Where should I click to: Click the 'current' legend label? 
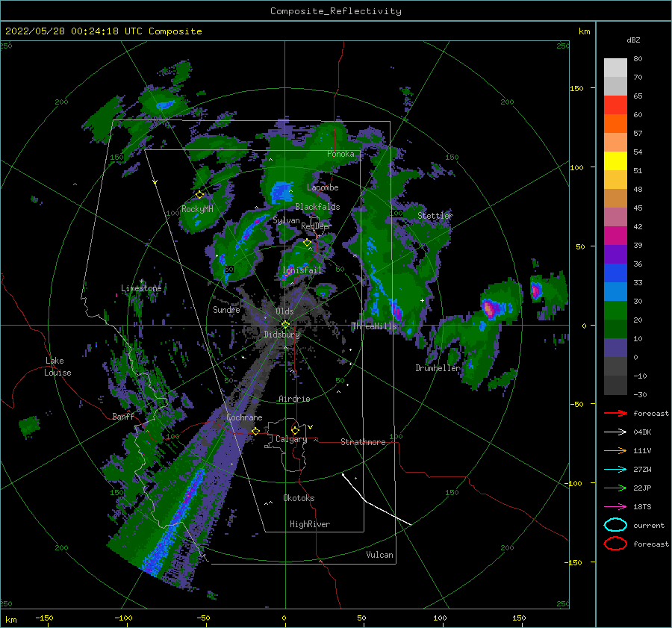coord(649,525)
